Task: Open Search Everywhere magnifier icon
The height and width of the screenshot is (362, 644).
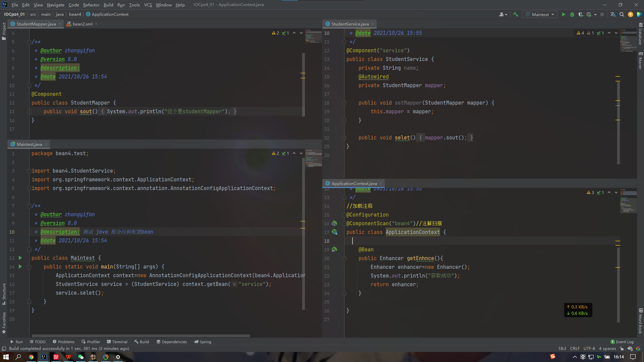Action: click(x=622, y=14)
